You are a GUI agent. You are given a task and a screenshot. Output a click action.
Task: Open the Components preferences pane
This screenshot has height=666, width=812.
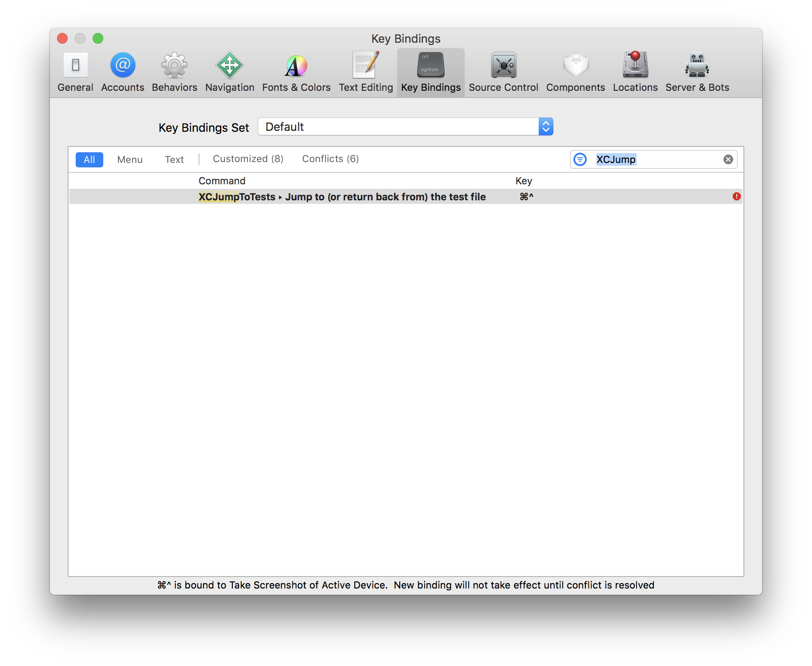coord(576,73)
